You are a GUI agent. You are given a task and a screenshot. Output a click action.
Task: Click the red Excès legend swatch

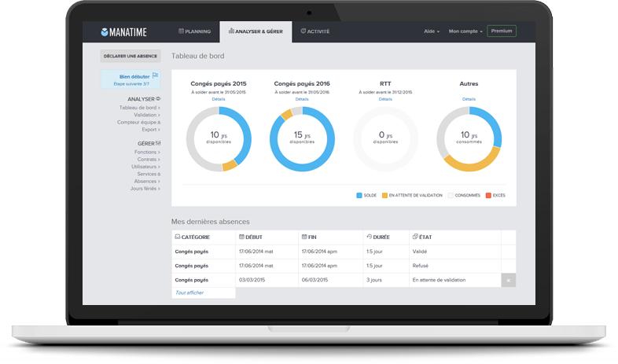[488, 196]
